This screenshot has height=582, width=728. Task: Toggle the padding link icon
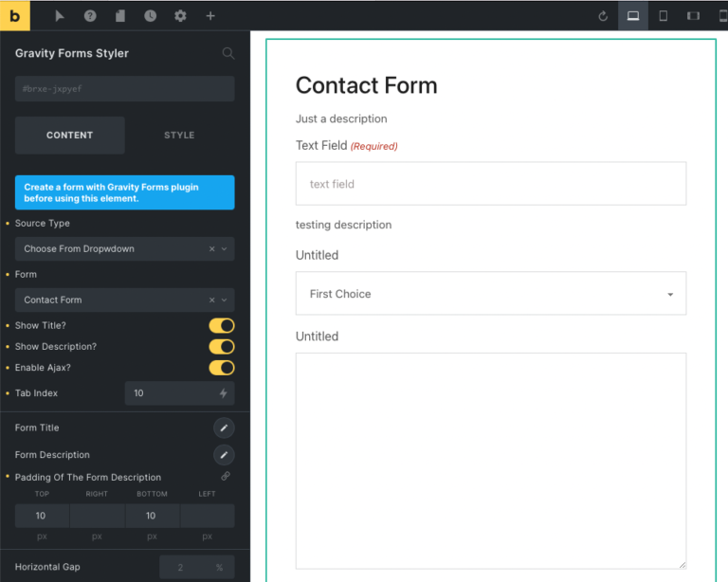pos(226,476)
